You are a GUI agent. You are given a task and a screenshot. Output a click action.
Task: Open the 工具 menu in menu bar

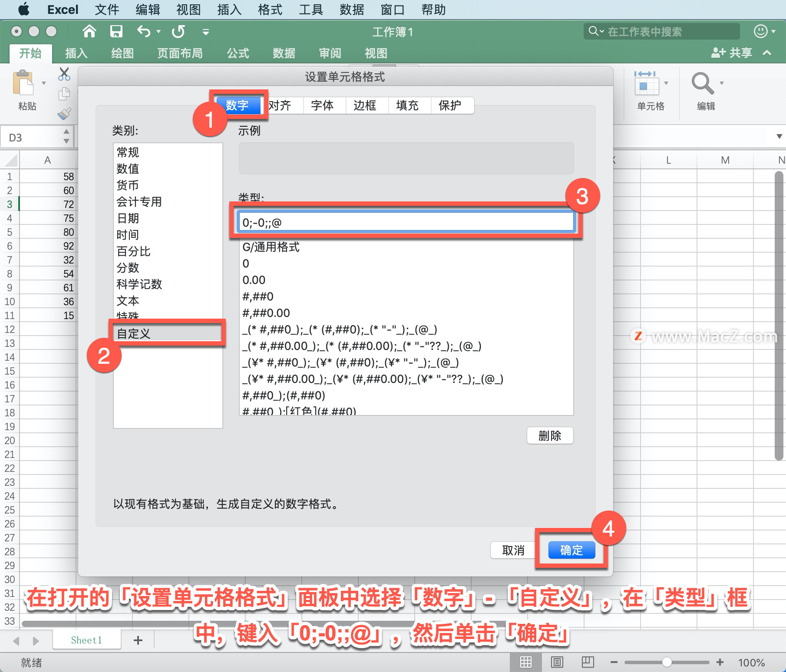coord(311,10)
